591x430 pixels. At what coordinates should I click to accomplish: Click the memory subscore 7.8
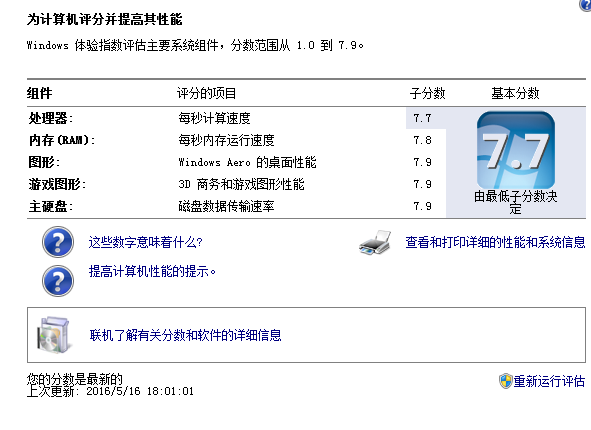[x=422, y=140]
